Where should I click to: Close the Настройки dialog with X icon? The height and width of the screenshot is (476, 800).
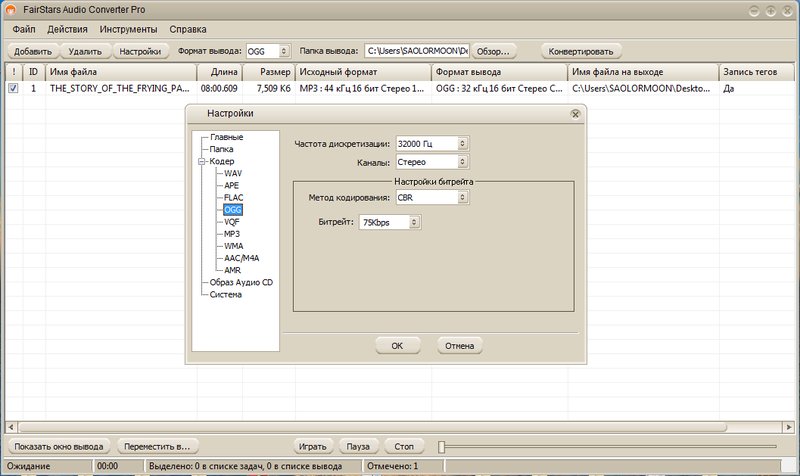click(575, 114)
